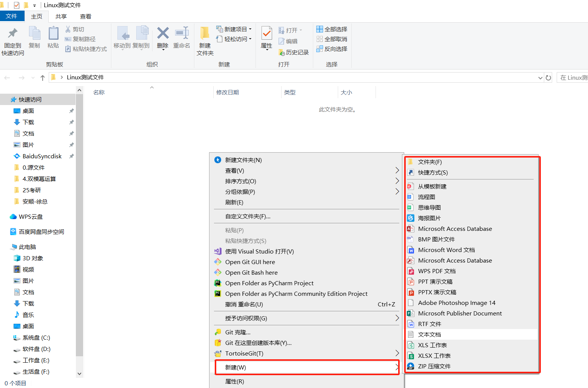Click Select none (全部取消)

pyautogui.click(x=332, y=39)
